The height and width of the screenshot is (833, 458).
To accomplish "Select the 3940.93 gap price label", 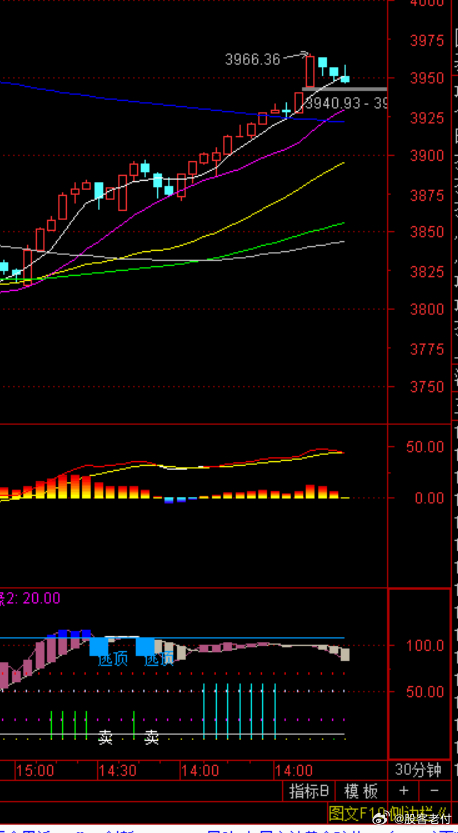I will (333, 103).
